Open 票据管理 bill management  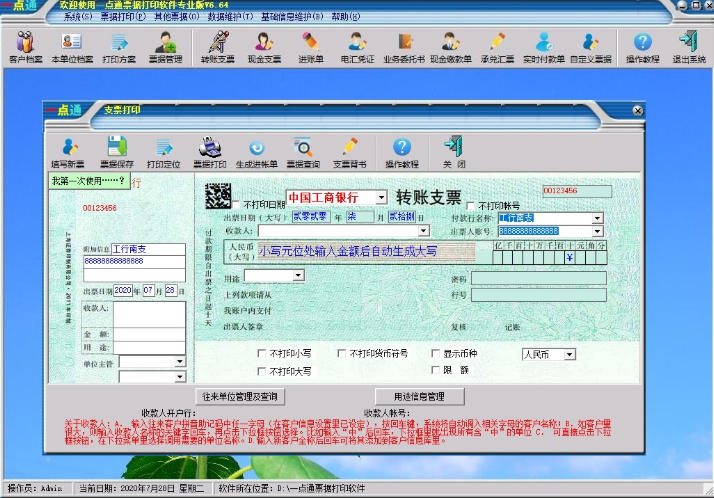click(165, 47)
